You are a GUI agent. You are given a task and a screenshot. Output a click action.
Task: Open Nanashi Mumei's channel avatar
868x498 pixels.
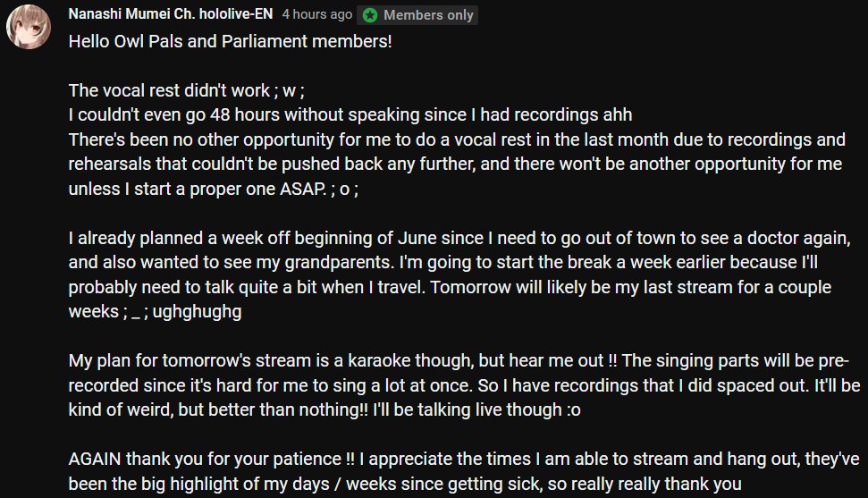click(x=29, y=27)
